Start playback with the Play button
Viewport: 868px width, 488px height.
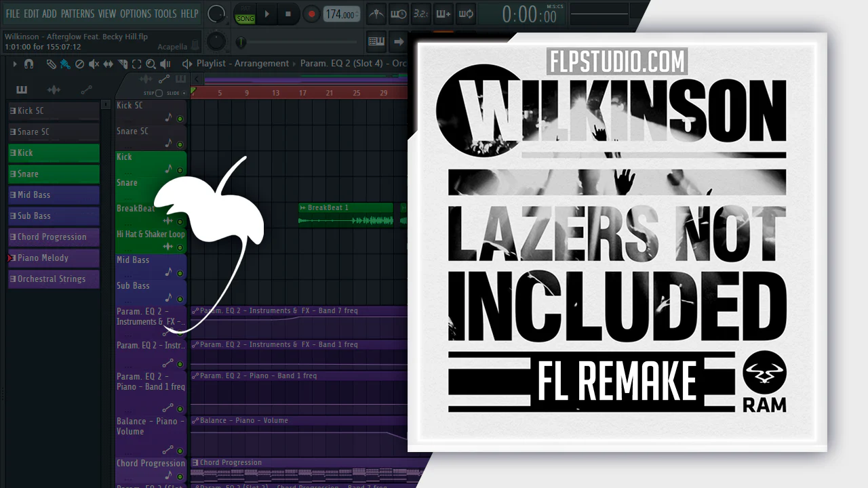pyautogui.click(x=267, y=14)
